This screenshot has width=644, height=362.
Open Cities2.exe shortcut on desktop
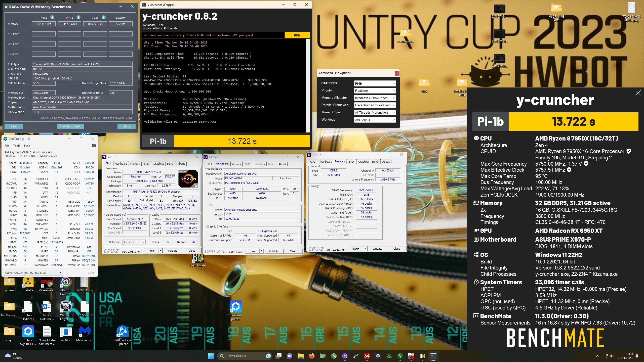(x=236, y=311)
